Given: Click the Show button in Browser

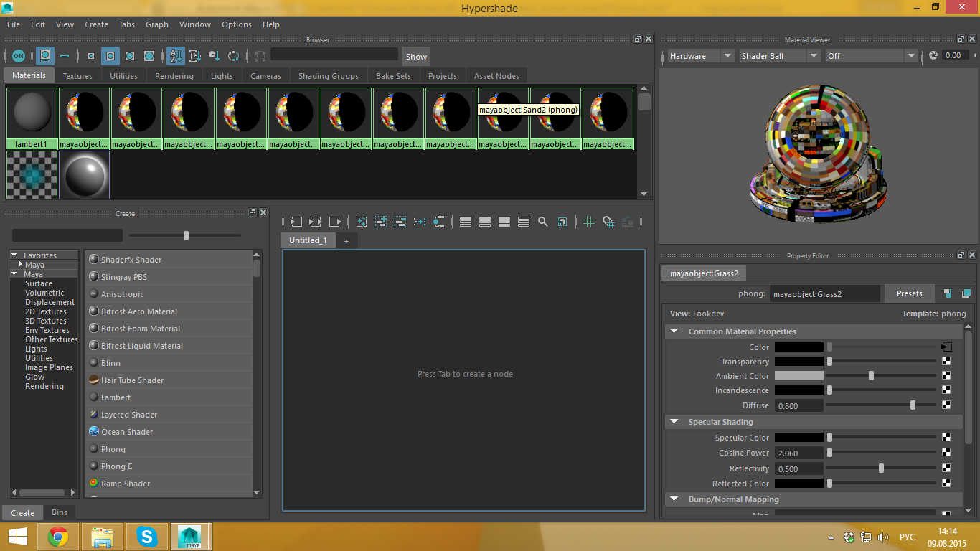Looking at the screenshot, I should [416, 56].
